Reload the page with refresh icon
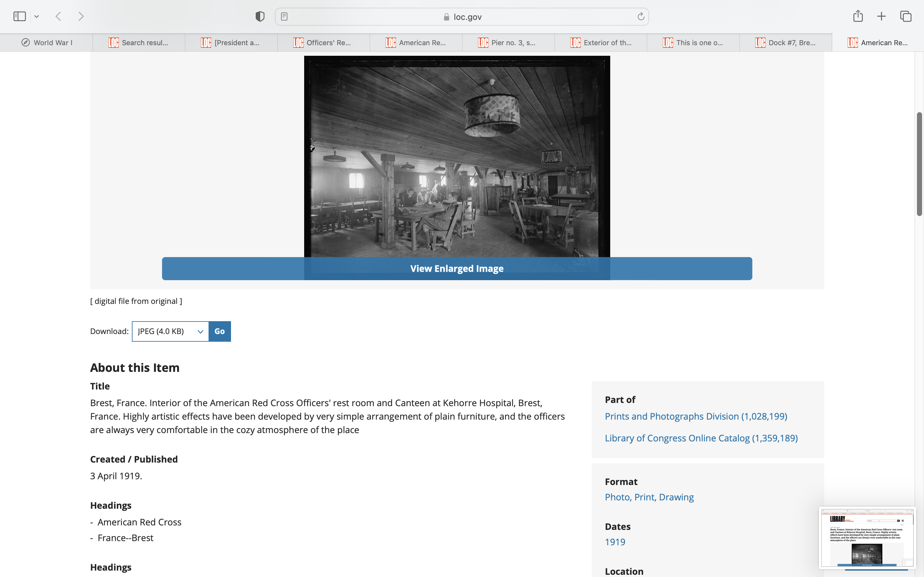924x577 pixels. pyautogui.click(x=641, y=16)
